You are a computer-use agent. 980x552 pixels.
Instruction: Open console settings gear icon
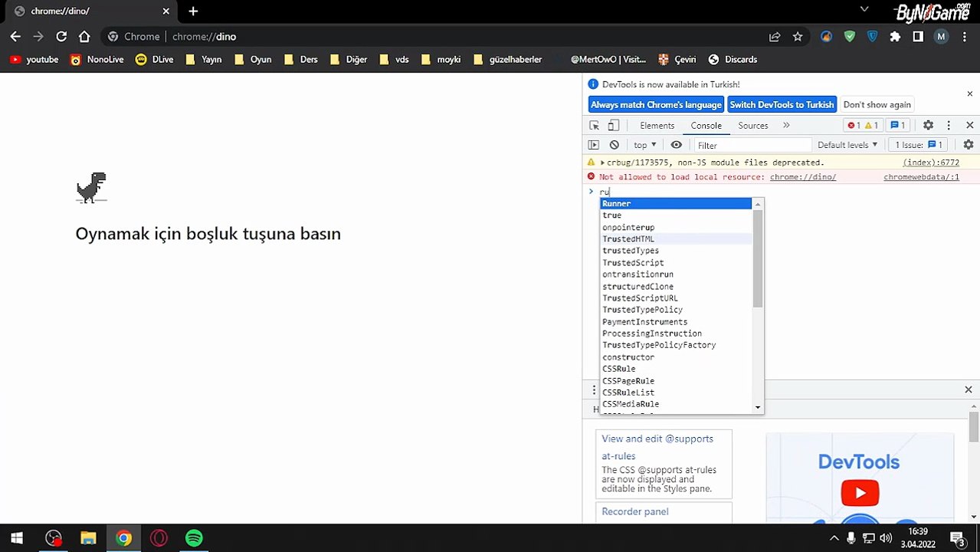969,145
